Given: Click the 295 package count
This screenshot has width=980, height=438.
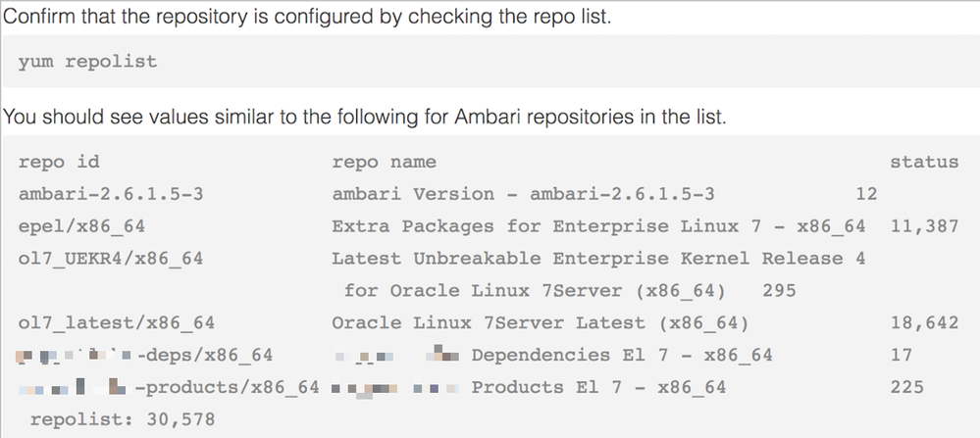Looking at the screenshot, I should (778, 291).
